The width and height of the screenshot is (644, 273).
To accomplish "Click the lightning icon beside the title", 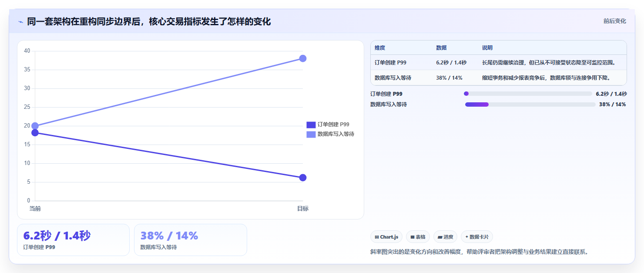I will 20,22.
